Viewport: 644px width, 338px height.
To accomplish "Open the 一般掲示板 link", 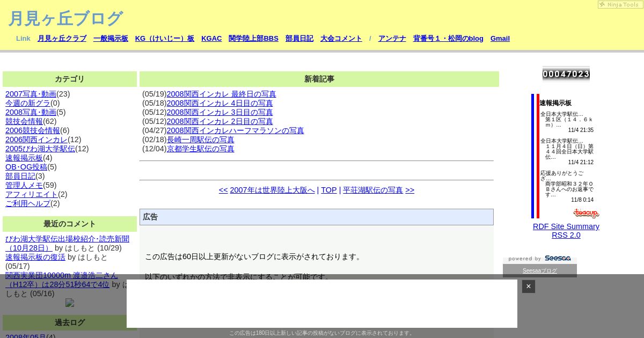I will 111,39.
